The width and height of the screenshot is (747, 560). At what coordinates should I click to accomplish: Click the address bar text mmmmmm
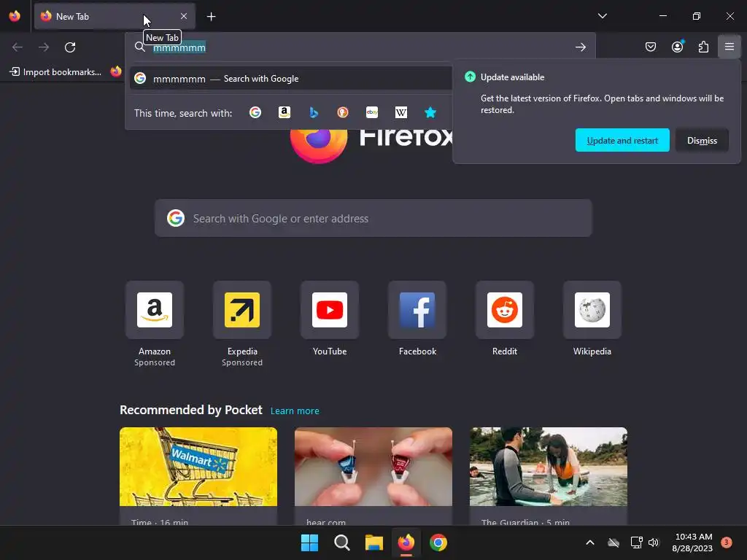[x=179, y=47]
